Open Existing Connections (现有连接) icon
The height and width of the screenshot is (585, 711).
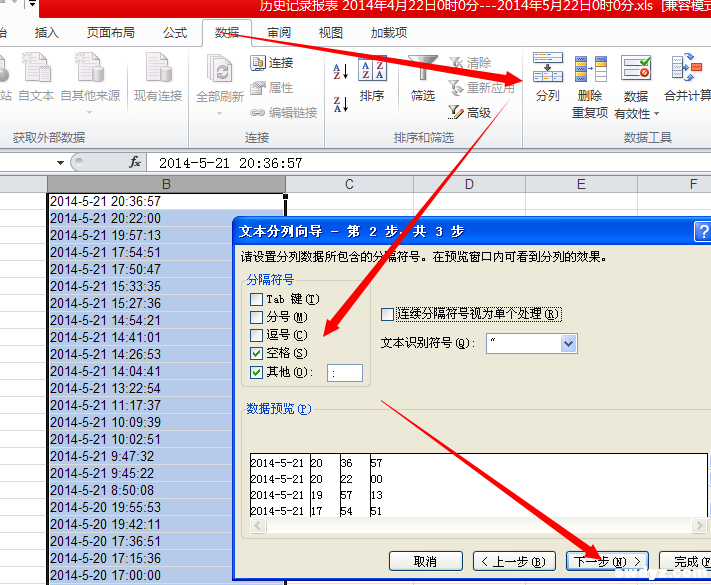[159, 67]
